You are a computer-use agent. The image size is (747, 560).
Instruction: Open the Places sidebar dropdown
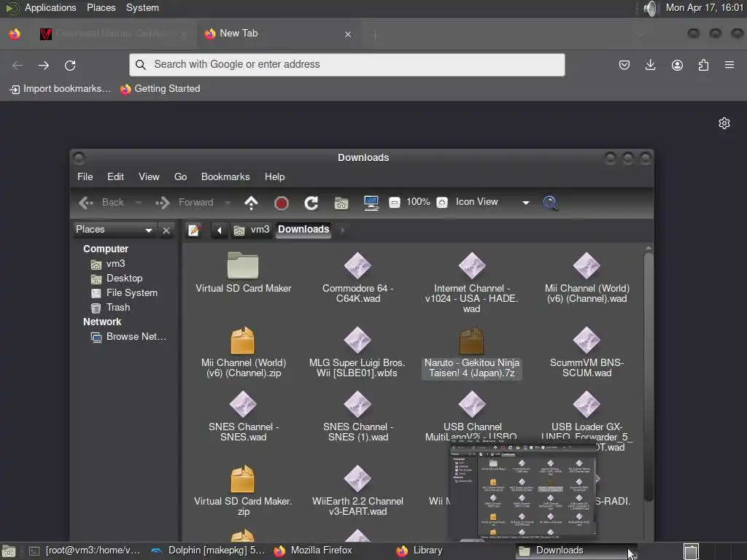pos(115,230)
